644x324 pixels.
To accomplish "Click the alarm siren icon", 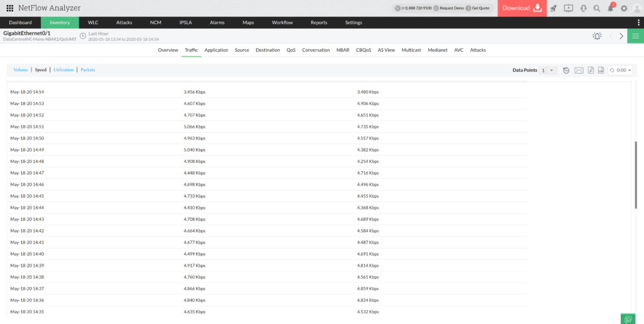I will click(x=597, y=36).
